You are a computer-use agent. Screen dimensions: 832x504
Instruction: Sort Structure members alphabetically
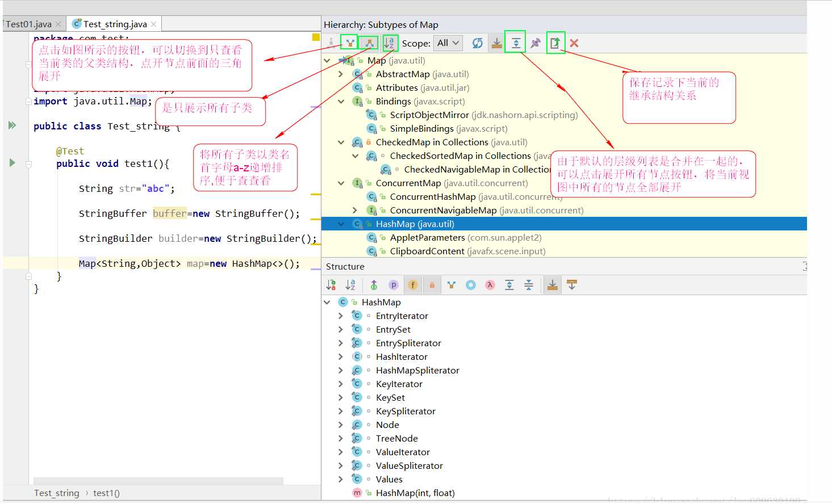(x=350, y=285)
